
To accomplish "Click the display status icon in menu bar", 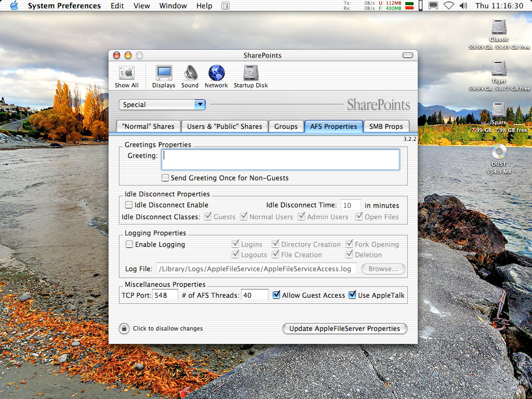I will pyautogui.click(x=433, y=6).
